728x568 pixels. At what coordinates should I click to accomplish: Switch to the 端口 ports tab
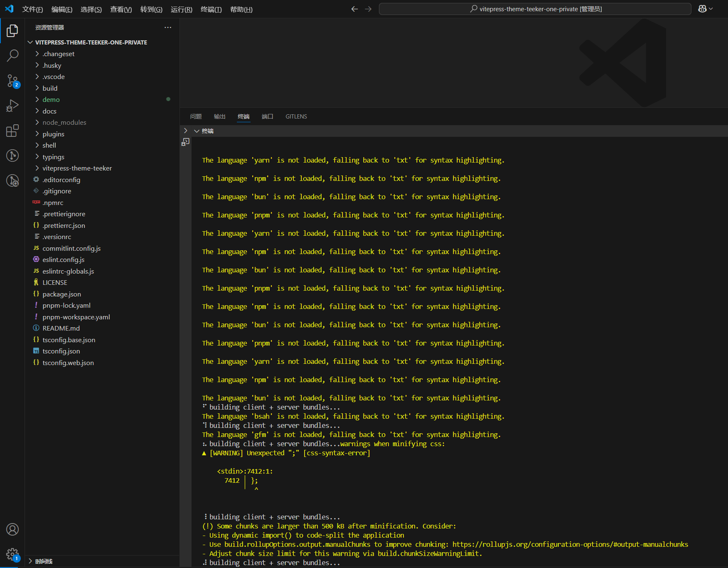pos(268,116)
